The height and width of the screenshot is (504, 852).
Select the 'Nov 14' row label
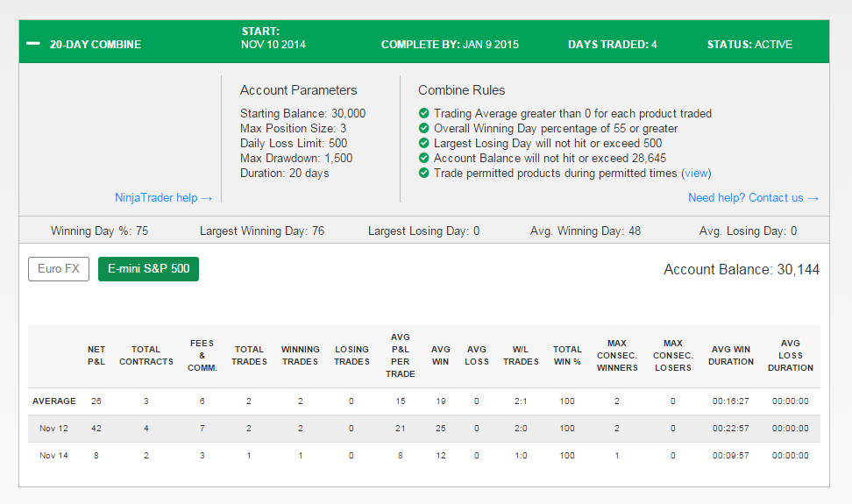(53, 455)
